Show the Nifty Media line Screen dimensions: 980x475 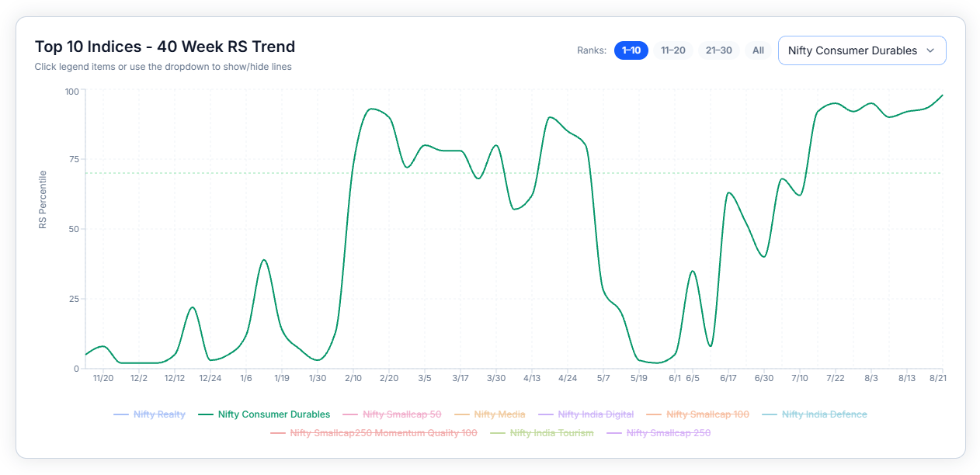489,414
